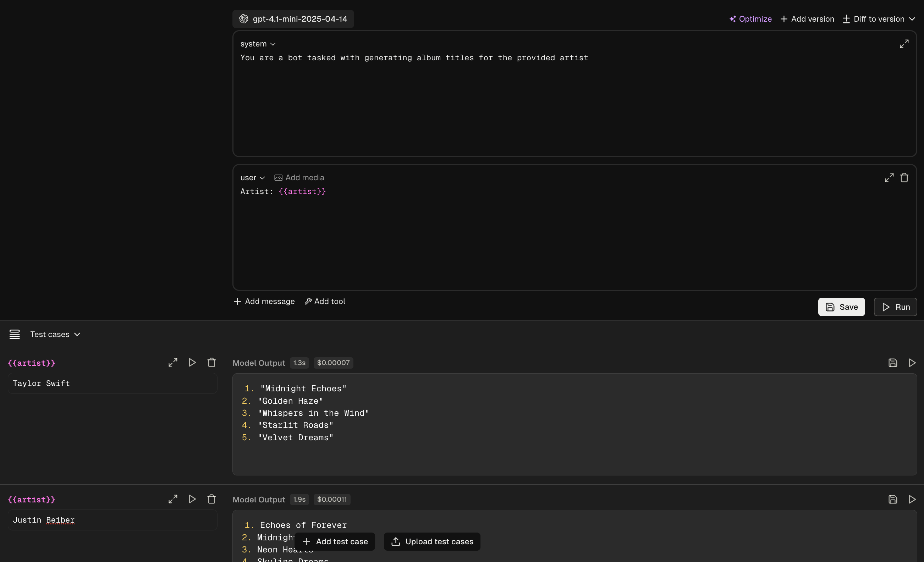Screen dimensions: 924x562
Task: Click Add media in user message
Action: point(299,178)
